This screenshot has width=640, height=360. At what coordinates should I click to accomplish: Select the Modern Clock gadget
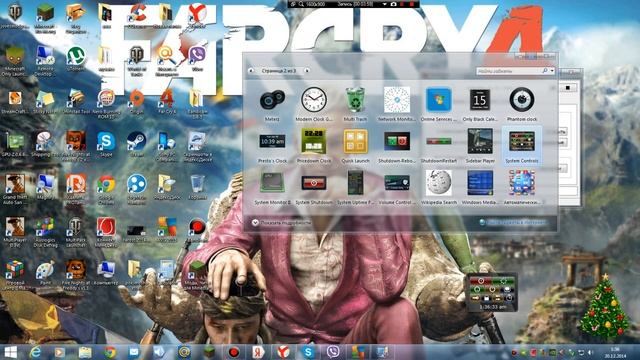coord(314,104)
